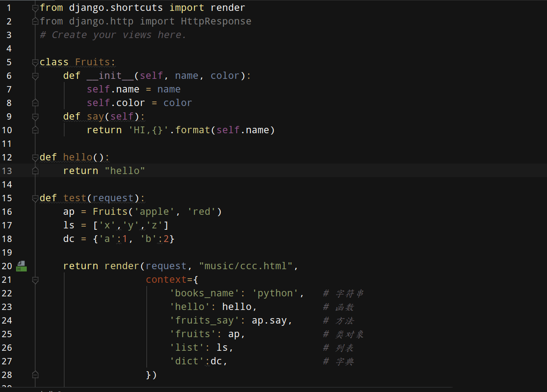
Task: Click the fold-end marker next to line 8
Action: click(35, 102)
